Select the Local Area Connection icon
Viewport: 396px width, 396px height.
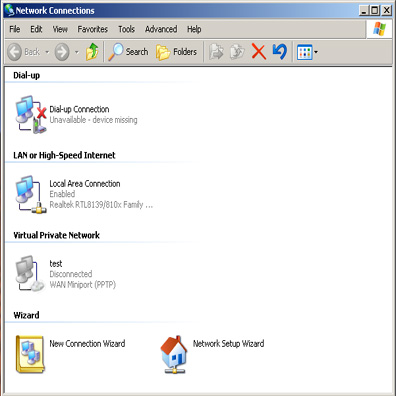pyautogui.click(x=31, y=194)
